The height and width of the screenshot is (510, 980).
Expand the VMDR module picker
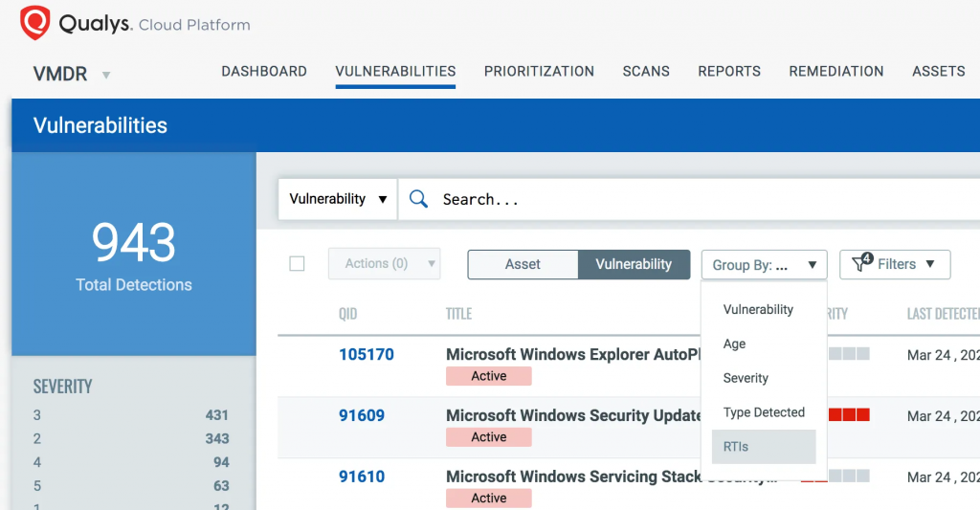[x=106, y=75]
